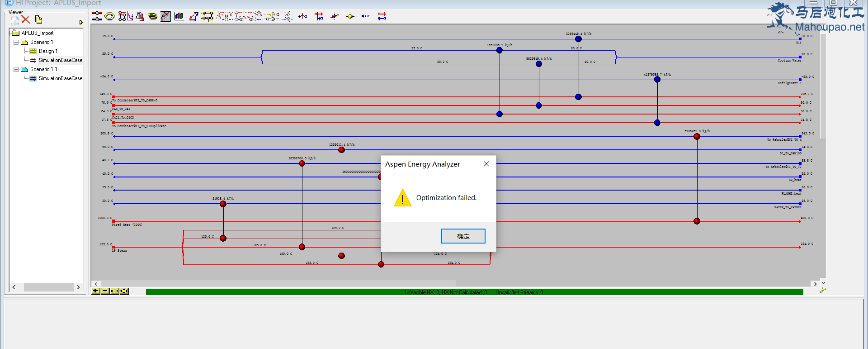Click the fit-all zoom button

click(x=124, y=291)
